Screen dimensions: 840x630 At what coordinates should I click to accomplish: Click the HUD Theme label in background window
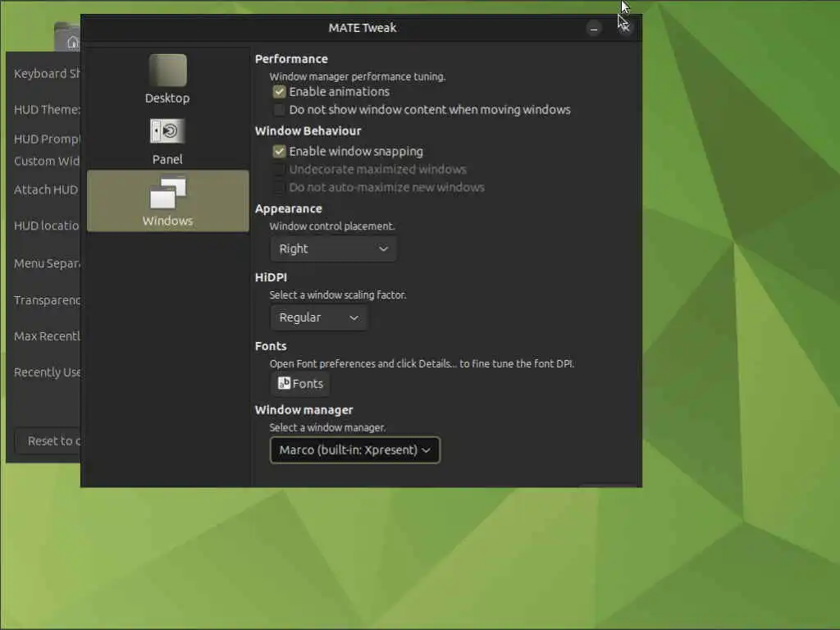click(x=47, y=110)
